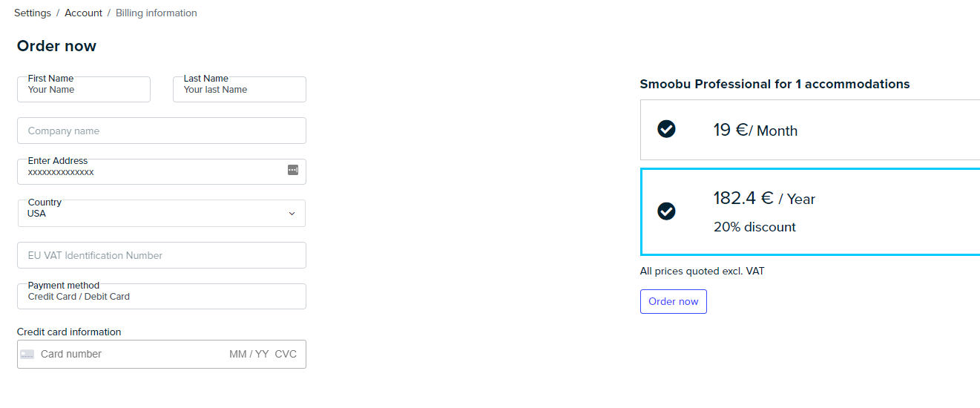Image resolution: width=980 pixels, height=408 pixels.
Task: Click into the Company name field
Action: coord(162,131)
